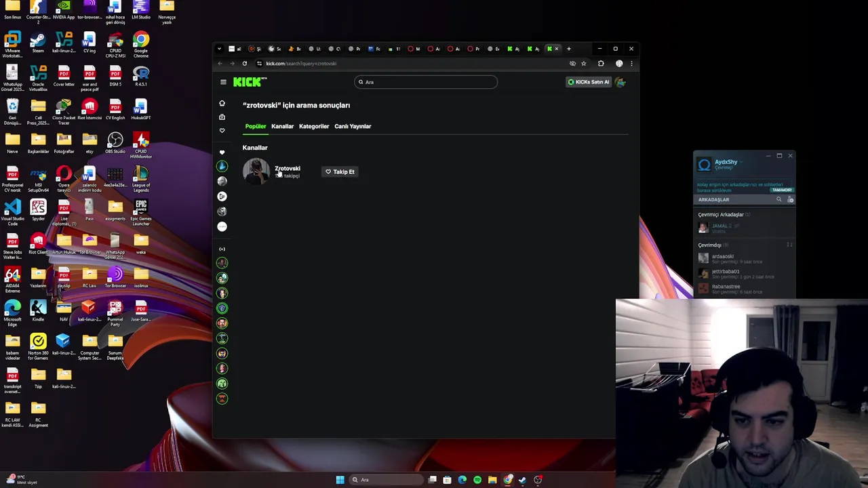Viewport: 868px width, 488px height.
Task: Open the following heart icon in Kick sidebar
Action: [x=222, y=130]
